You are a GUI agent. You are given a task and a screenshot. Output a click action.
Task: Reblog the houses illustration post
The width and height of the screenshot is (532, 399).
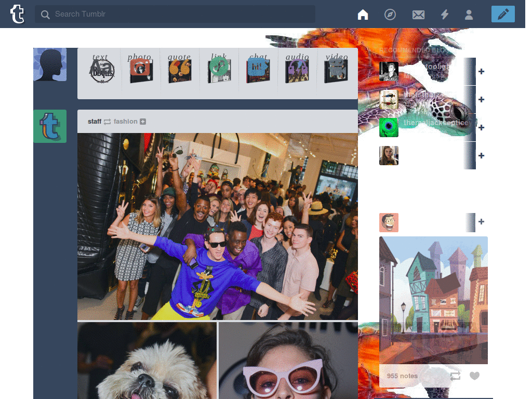click(x=455, y=376)
